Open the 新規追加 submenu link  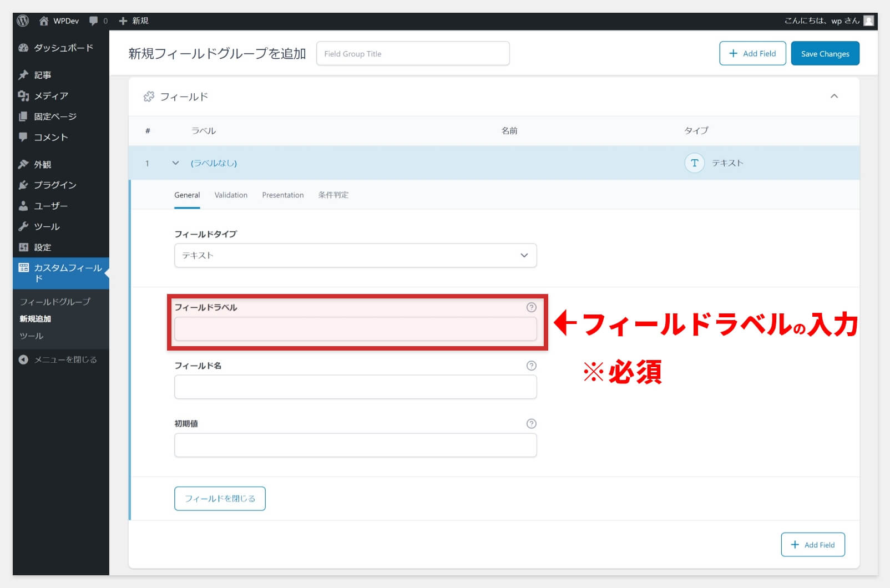[35, 319]
